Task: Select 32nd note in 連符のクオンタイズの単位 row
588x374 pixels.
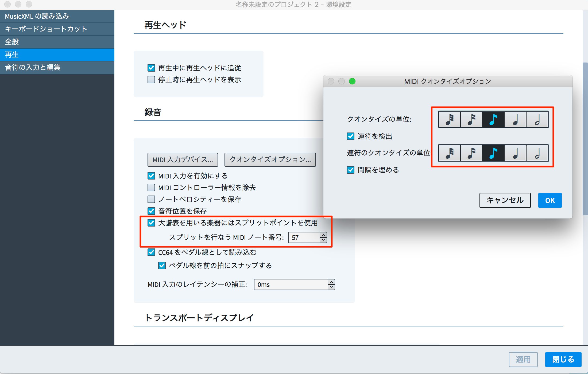Action: coord(450,153)
